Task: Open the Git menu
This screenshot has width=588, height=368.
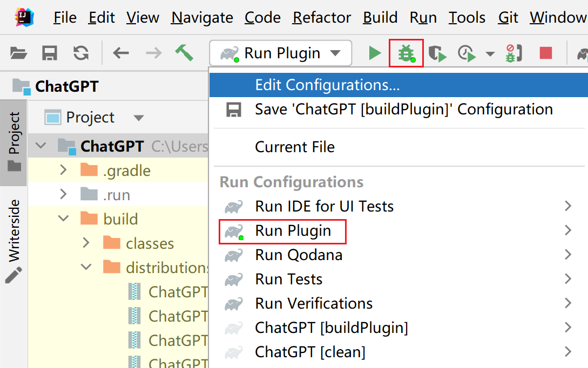Action: click(508, 18)
